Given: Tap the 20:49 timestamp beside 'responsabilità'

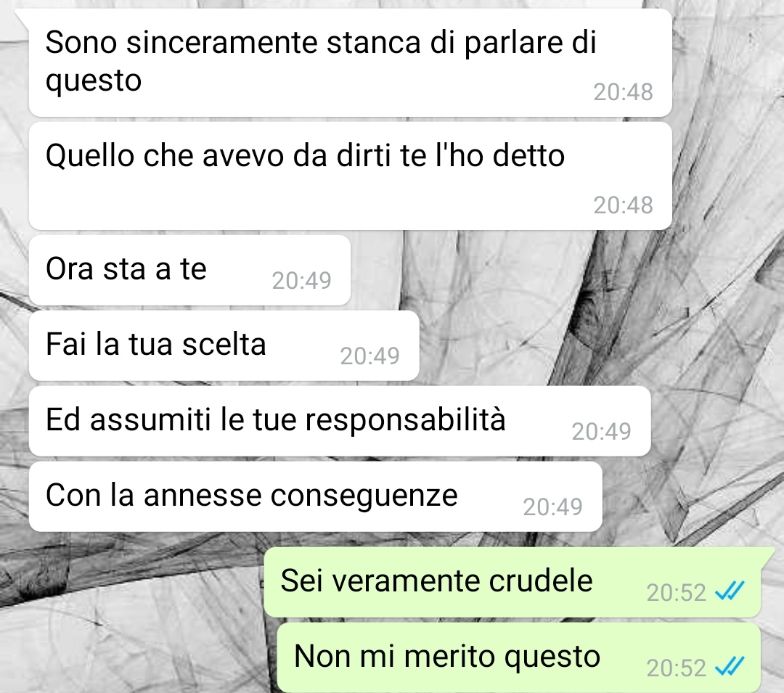Looking at the screenshot, I should click(602, 431).
